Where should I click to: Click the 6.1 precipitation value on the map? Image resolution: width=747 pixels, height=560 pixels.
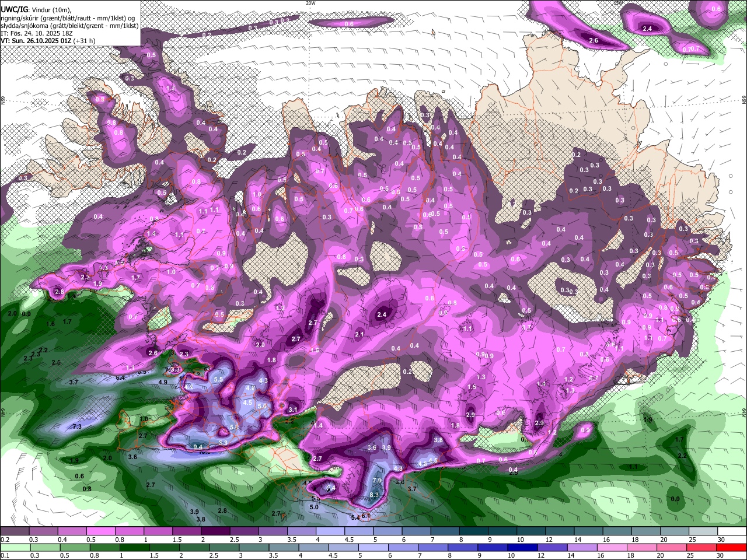pyautogui.click(x=366, y=516)
